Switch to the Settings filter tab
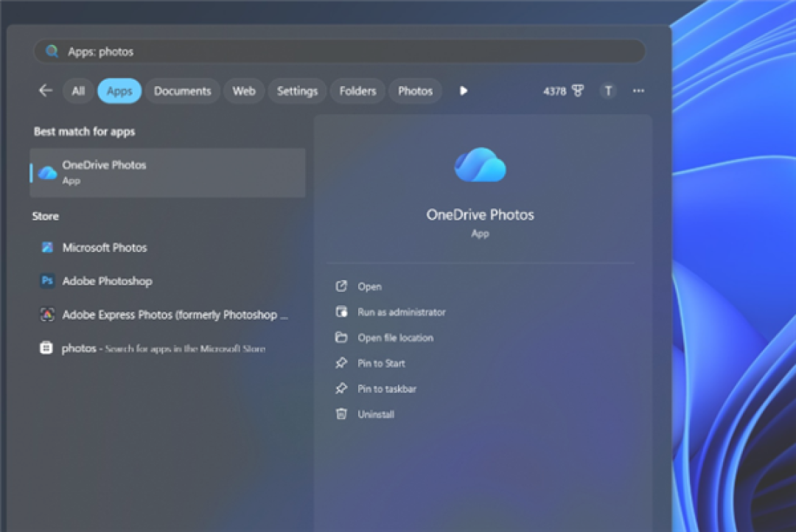The image size is (796, 532). [297, 91]
